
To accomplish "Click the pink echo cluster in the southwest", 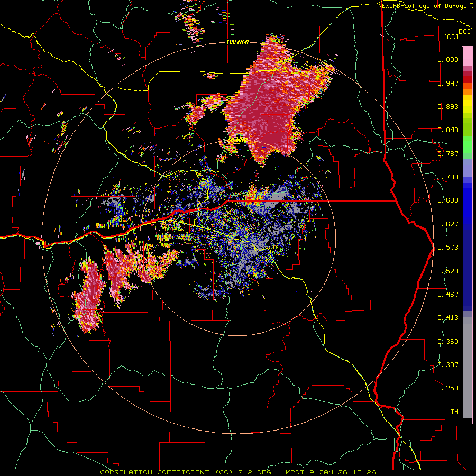I will 89,297.
